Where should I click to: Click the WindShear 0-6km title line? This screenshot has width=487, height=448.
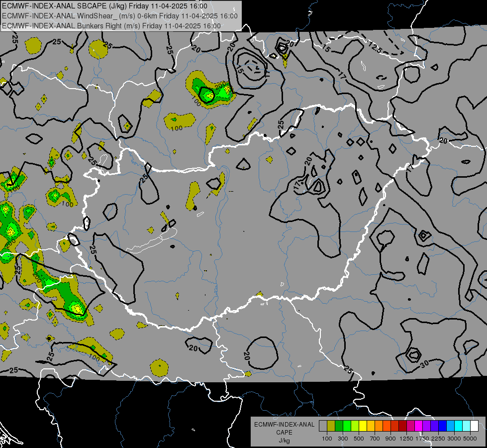coord(120,16)
